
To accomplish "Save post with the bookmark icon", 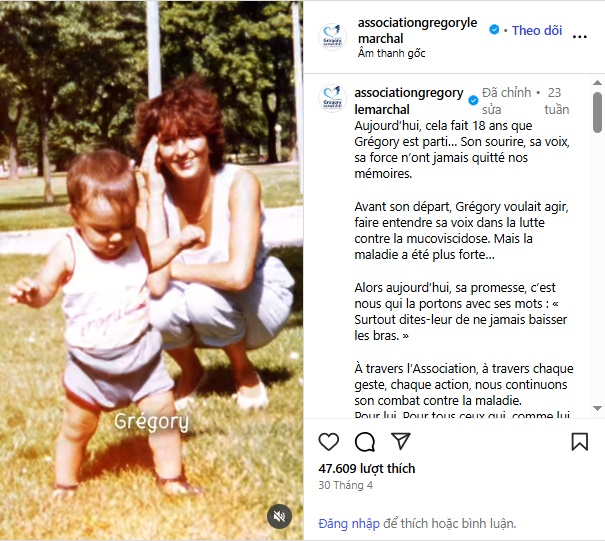I will coord(580,441).
